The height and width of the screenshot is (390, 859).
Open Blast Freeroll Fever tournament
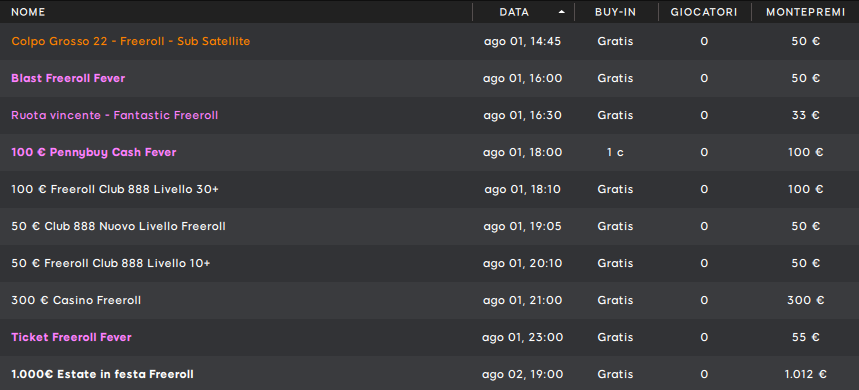tap(430, 78)
